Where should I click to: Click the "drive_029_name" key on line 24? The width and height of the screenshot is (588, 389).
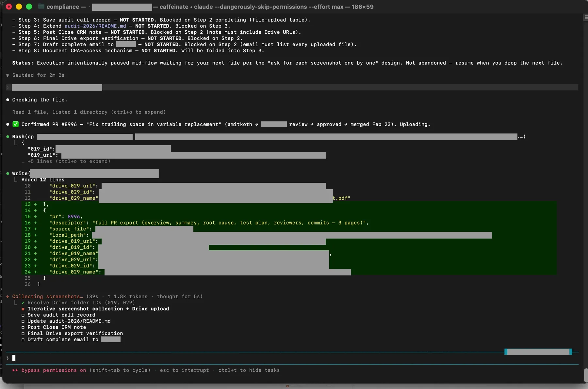pos(75,272)
